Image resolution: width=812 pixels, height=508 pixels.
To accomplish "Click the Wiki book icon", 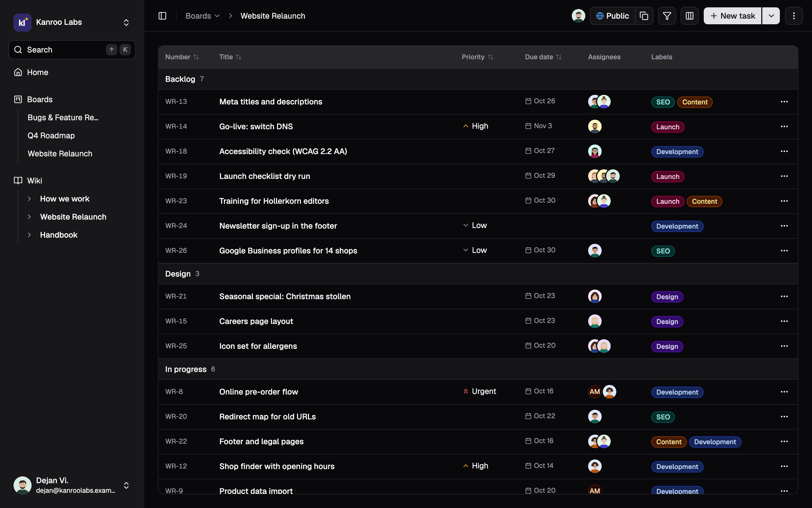I will [18, 180].
